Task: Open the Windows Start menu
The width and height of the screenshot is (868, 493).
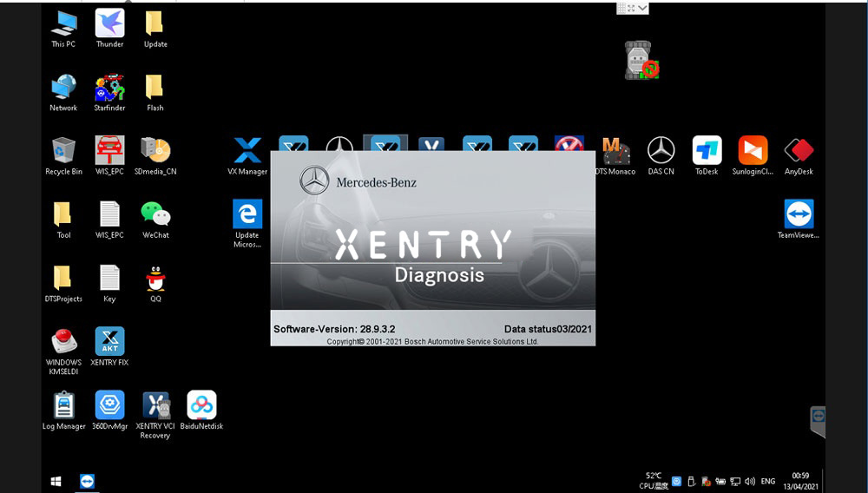Action: point(56,482)
